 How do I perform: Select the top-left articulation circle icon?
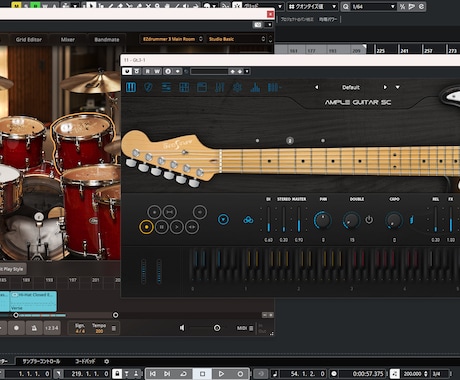tap(154, 212)
